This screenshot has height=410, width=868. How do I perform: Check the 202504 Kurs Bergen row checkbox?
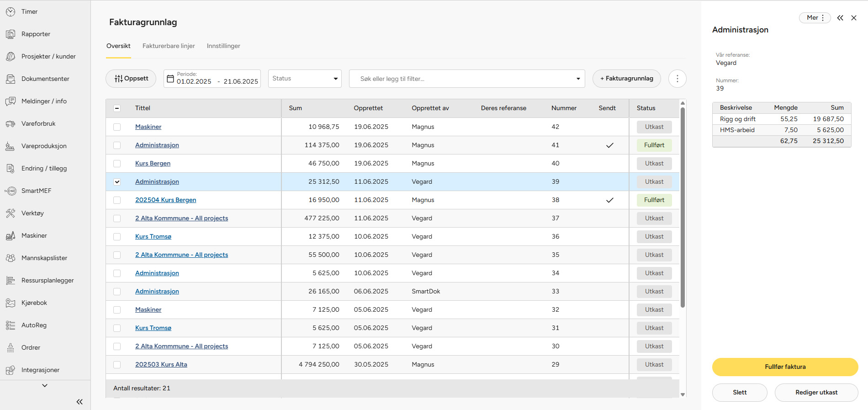[x=117, y=200]
